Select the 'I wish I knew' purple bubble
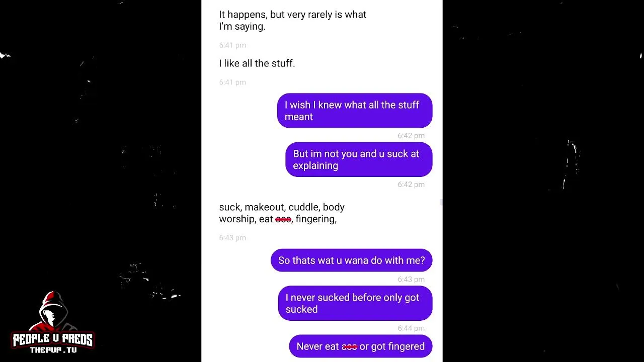The height and width of the screenshot is (362, 644). click(x=355, y=111)
